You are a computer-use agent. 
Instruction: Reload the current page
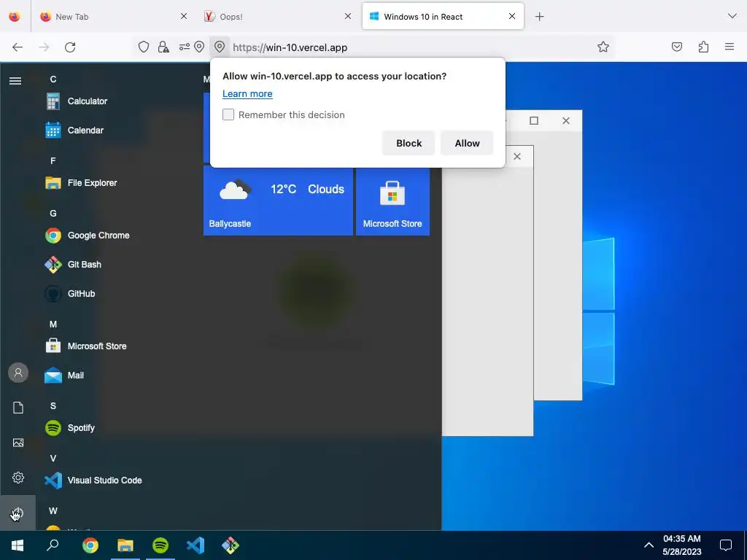(70, 47)
